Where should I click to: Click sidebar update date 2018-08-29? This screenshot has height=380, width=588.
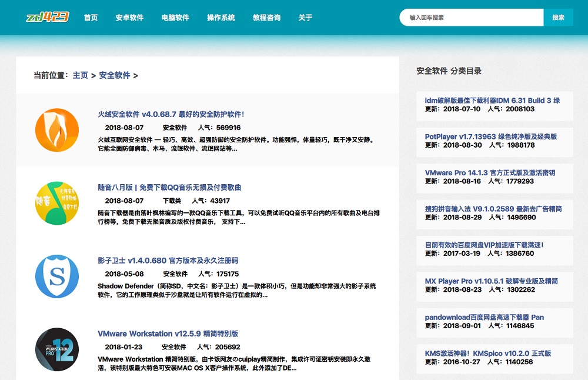[x=462, y=218]
